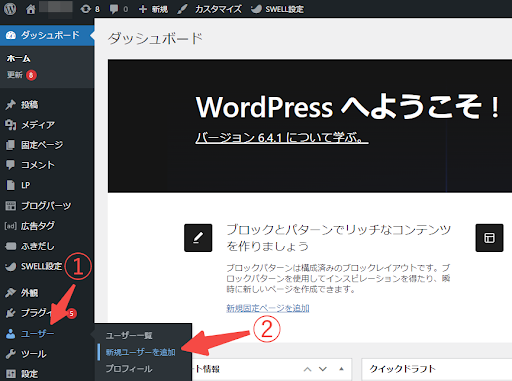Click the WordPress へようこそ welcome title
The height and width of the screenshot is (381, 512).
coord(348,107)
